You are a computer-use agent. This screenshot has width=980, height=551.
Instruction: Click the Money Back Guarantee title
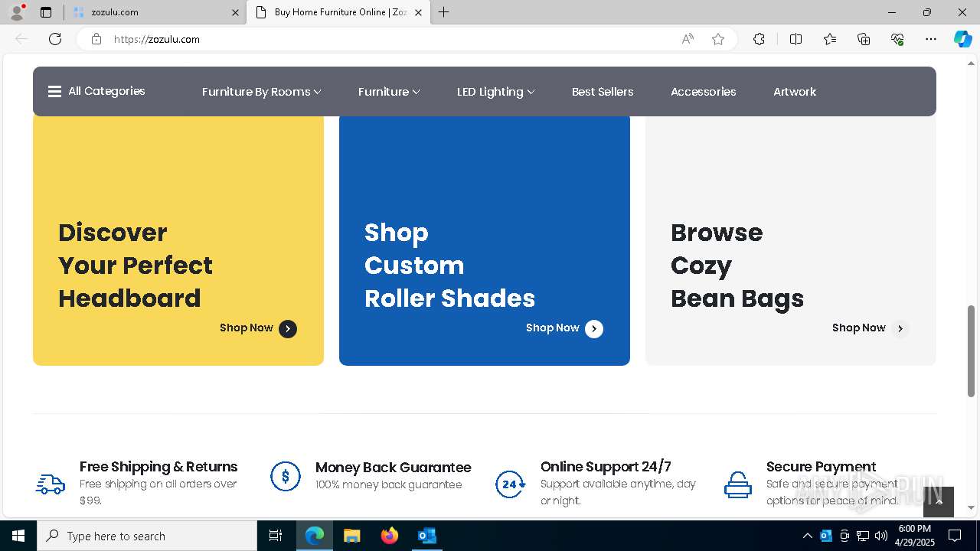[x=394, y=468]
